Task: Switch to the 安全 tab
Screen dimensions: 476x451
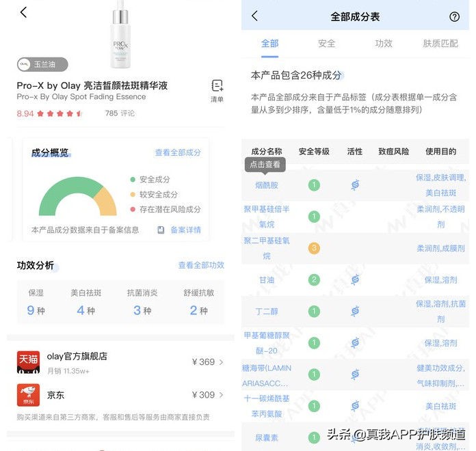Action: 327,44
